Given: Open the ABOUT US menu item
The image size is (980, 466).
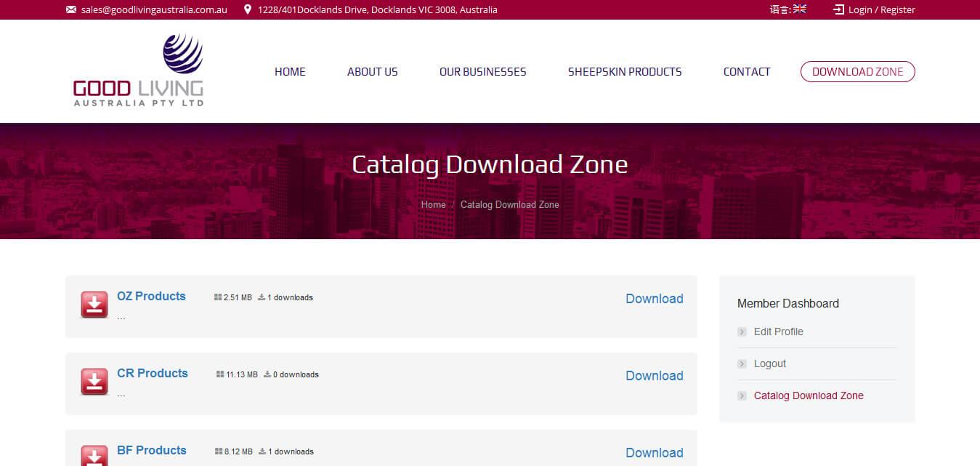Looking at the screenshot, I should click(372, 71).
